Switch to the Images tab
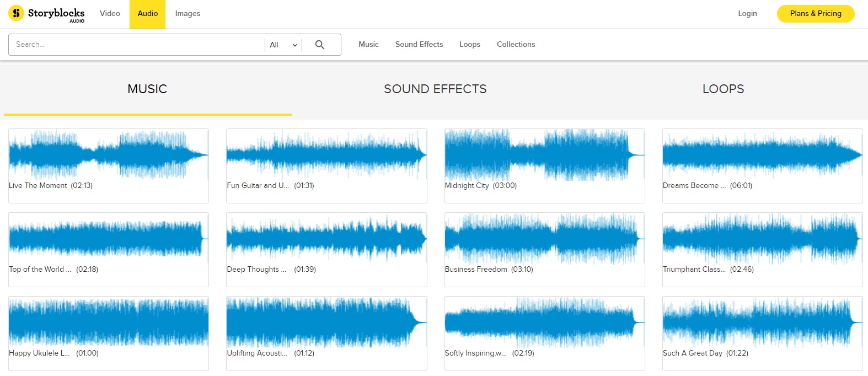Viewport: 868px width, 376px height. pyautogui.click(x=187, y=14)
